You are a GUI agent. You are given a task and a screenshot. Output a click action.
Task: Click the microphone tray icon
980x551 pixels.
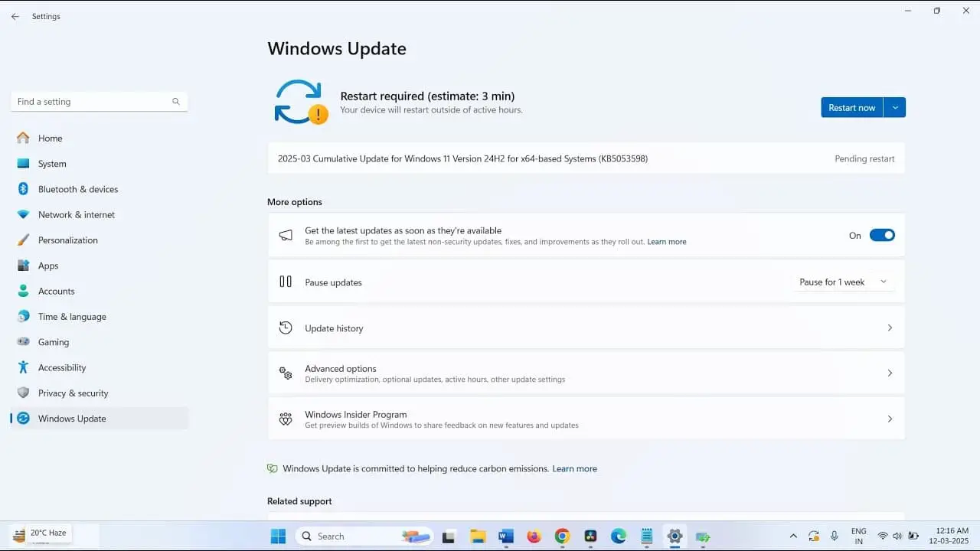point(835,536)
